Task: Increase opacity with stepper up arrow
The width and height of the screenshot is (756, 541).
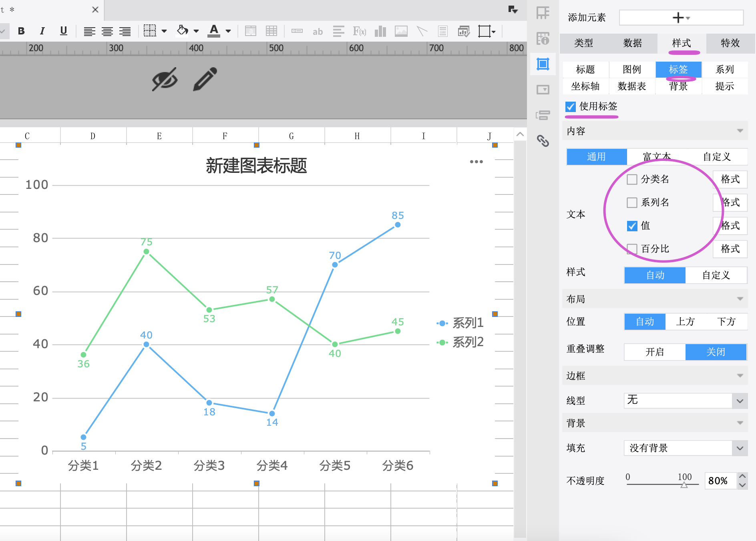Action: click(x=742, y=477)
